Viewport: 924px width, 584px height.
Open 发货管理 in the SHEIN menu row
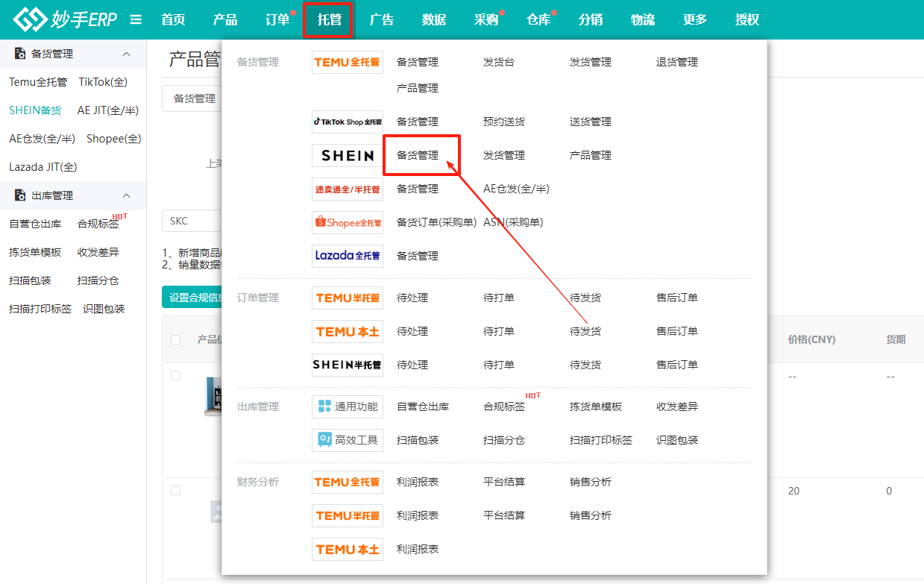click(x=504, y=155)
